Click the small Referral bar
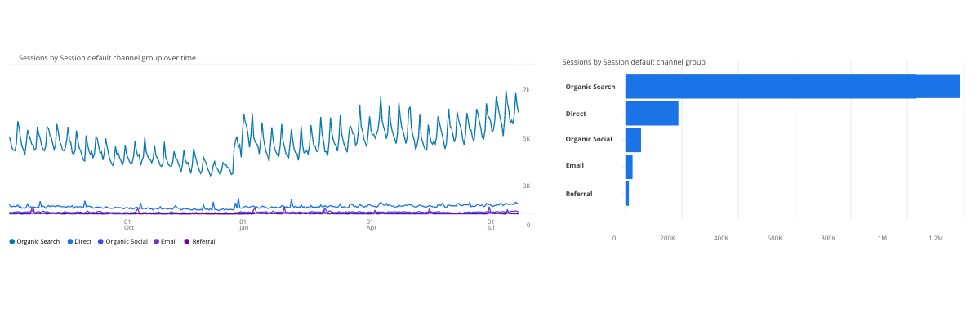Screen dimensions: 980x327 [x=627, y=194]
